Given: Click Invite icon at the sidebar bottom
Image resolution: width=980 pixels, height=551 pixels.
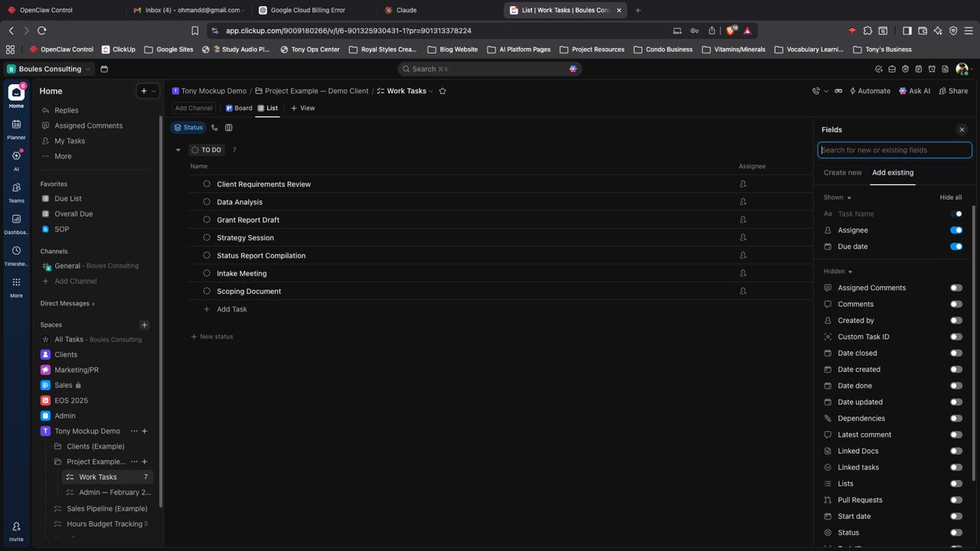Looking at the screenshot, I should click(x=16, y=530).
